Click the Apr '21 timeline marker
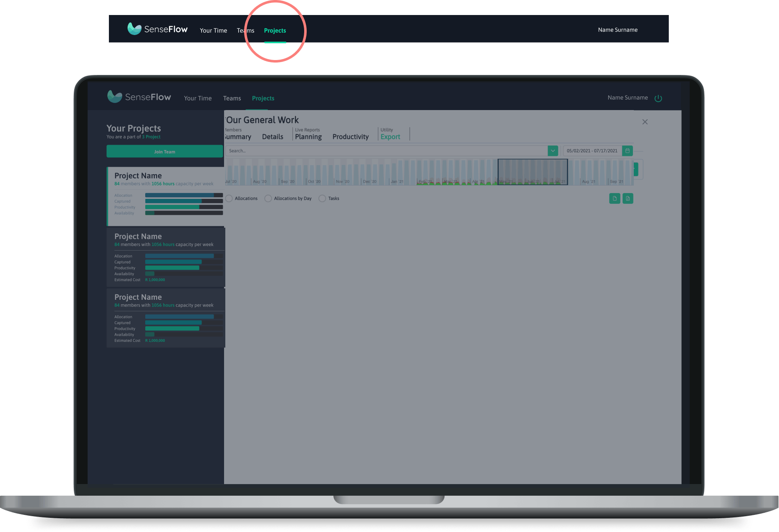The image size is (779, 532). (478, 181)
